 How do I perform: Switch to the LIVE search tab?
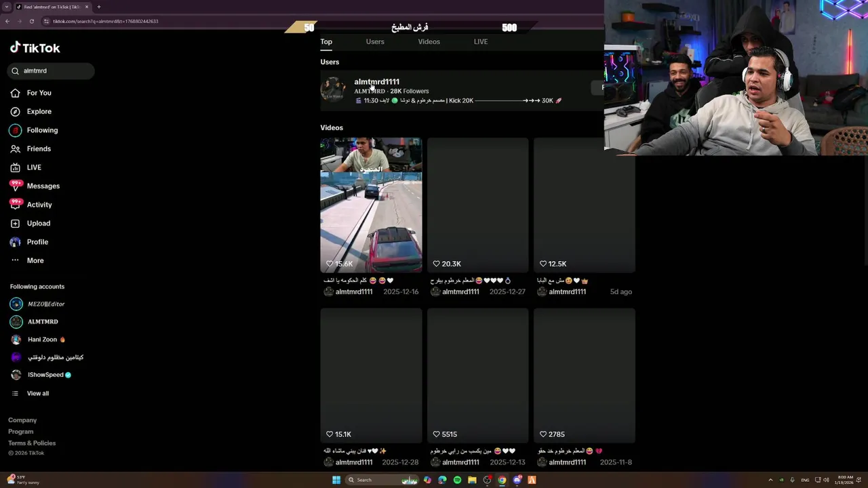(x=481, y=41)
